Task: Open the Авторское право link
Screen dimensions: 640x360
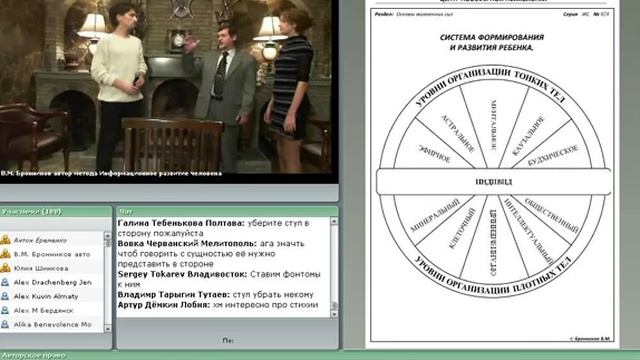Action: [x=33, y=356]
